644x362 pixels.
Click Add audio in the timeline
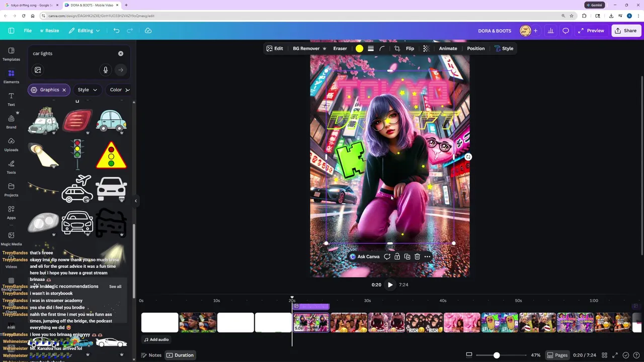pyautogui.click(x=156, y=339)
